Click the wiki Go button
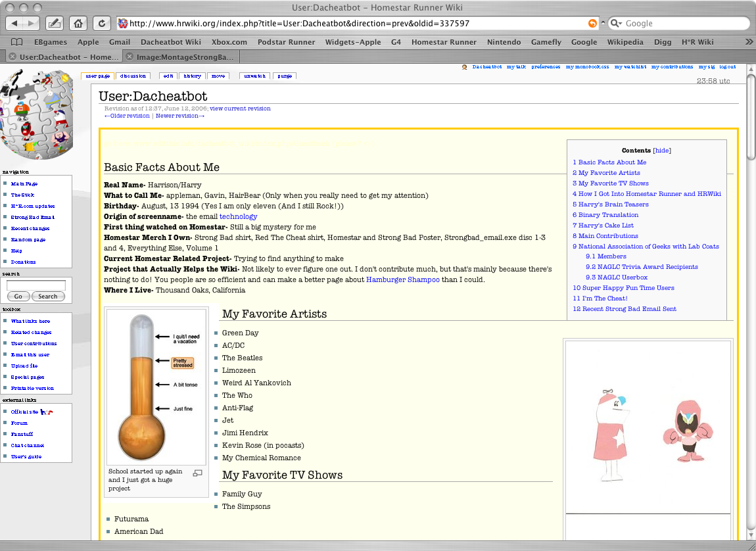This screenshot has width=756, height=551. pyautogui.click(x=18, y=297)
